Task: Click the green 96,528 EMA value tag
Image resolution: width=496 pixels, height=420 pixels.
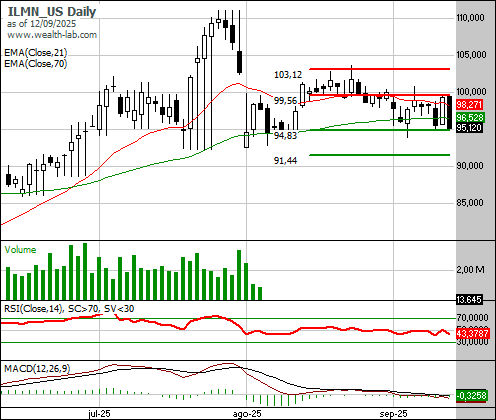Action: coord(470,117)
